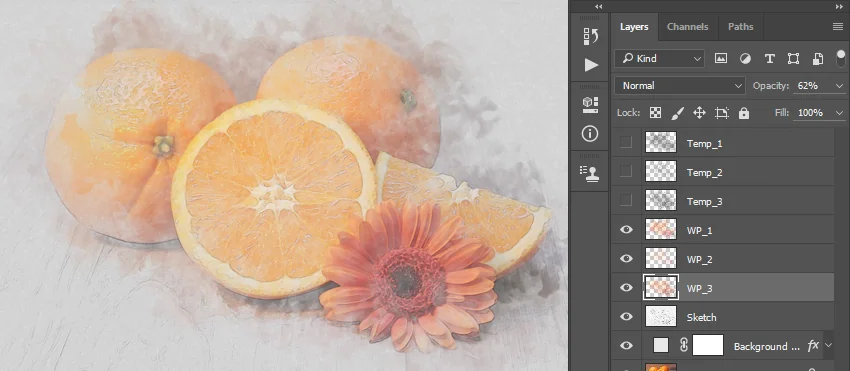Hide the Background fill layer
The width and height of the screenshot is (850, 371).
coord(626,346)
